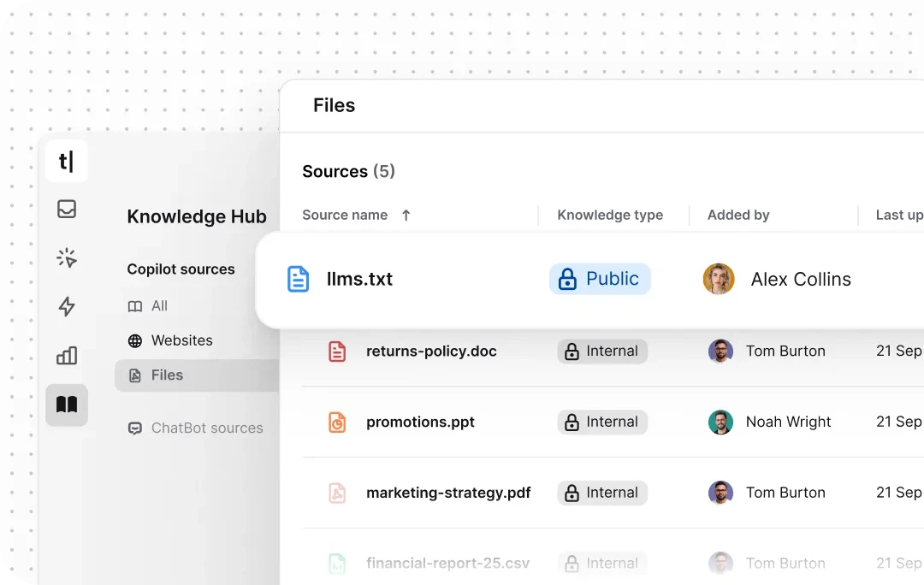The width and height of the screenshot is (924, 585).
Task: Open Knowledge Hub via the book icon
Action: click(66, 405)
